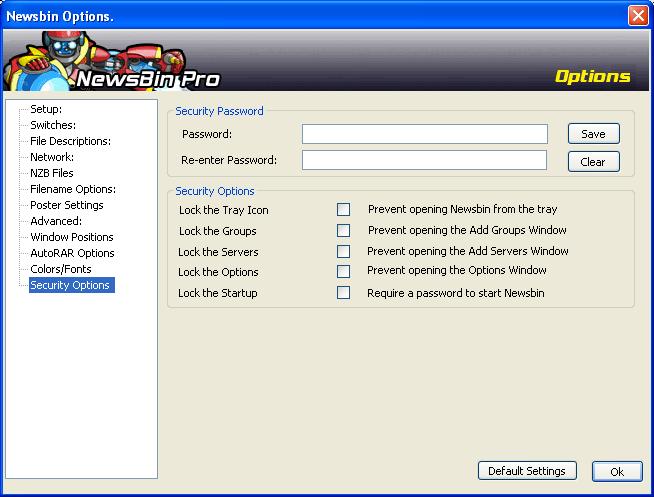Open the Setup tree item
Screen dimensions: 654x497
point(46,109)
